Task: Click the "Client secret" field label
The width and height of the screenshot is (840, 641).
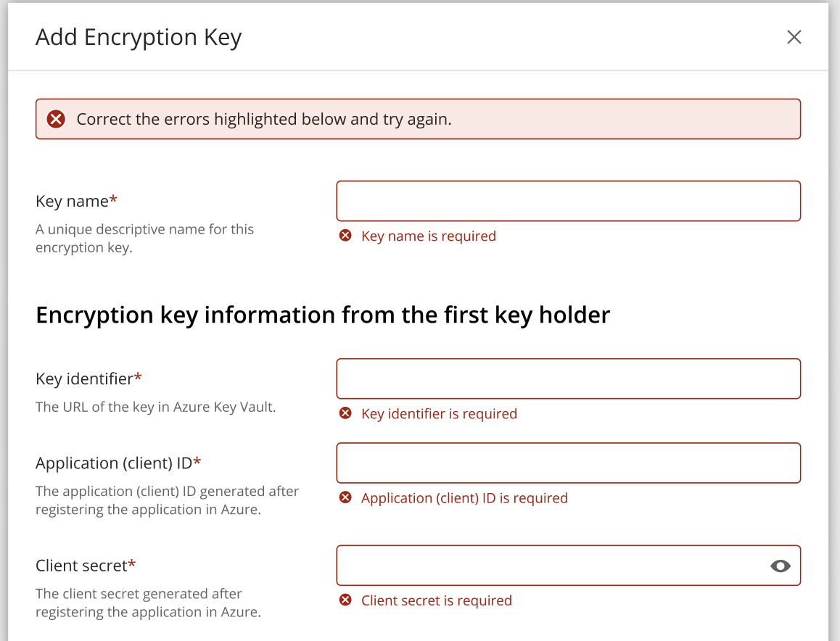Action: (x=81, y=566)
